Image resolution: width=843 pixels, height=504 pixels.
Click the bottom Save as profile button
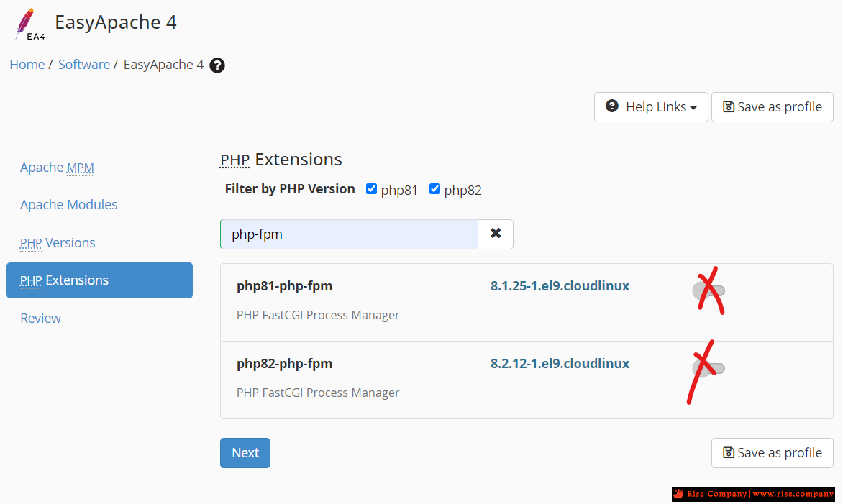772,453
